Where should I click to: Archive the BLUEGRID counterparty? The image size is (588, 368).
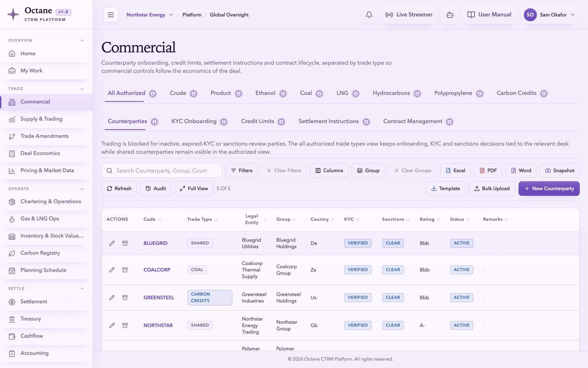(x=125, y=243)
